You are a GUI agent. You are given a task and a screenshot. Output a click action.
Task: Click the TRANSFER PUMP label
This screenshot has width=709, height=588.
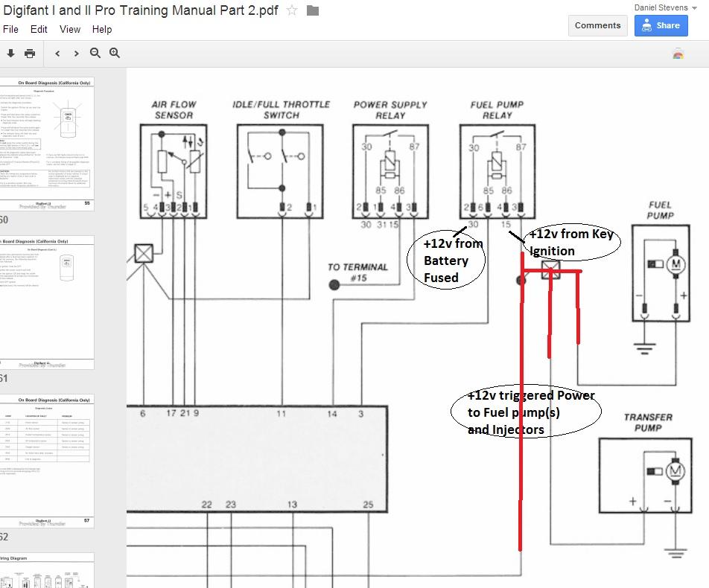[x=648, y=423]
